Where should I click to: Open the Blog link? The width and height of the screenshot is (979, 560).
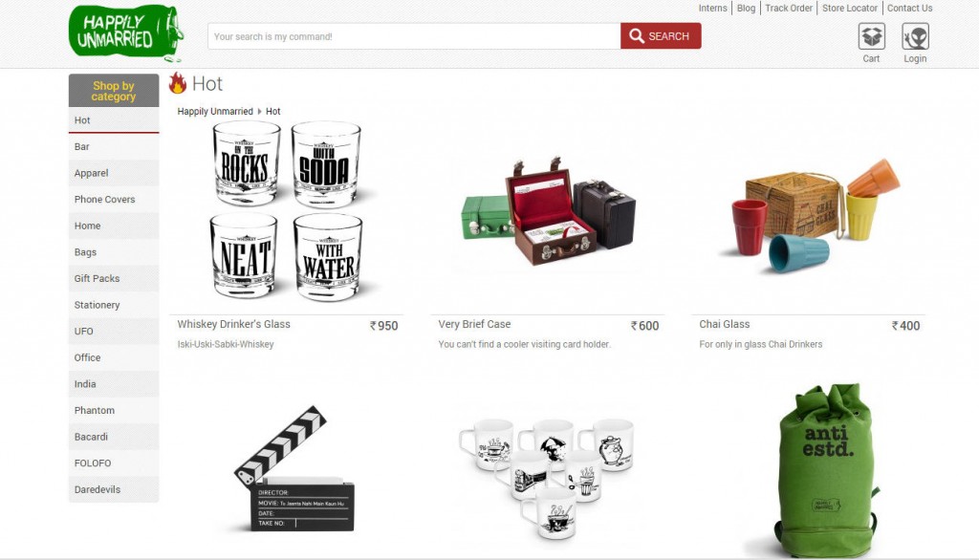746,8
